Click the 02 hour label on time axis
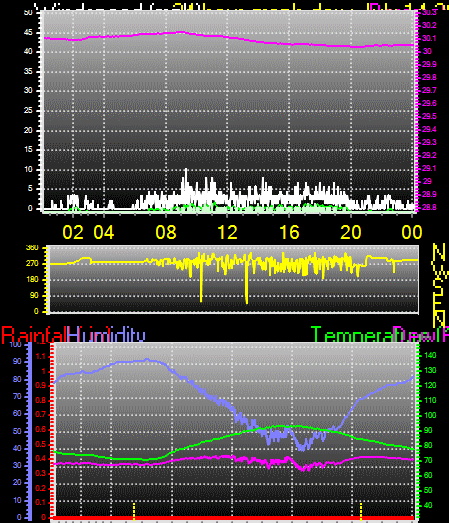Image resolution: width=449 pixels, height=523 pixels. pos(73,232)
